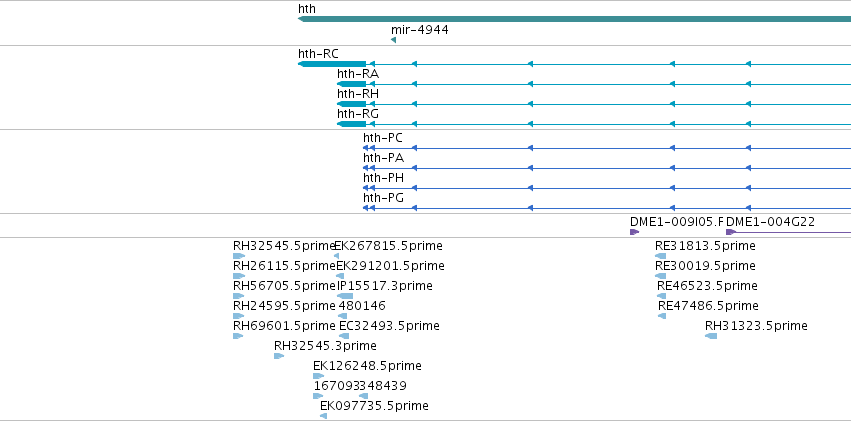851x421 pixels.
Task: Click the arrow glyph under EK126248.5prime
Action: coord(319,377)
